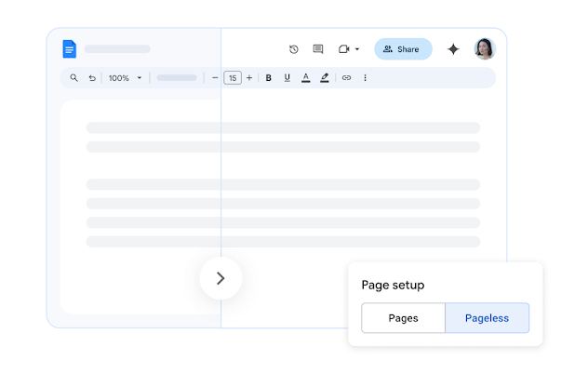Insert link using chain icon
This screenshot has width=588, height=374.
point(346,78)
